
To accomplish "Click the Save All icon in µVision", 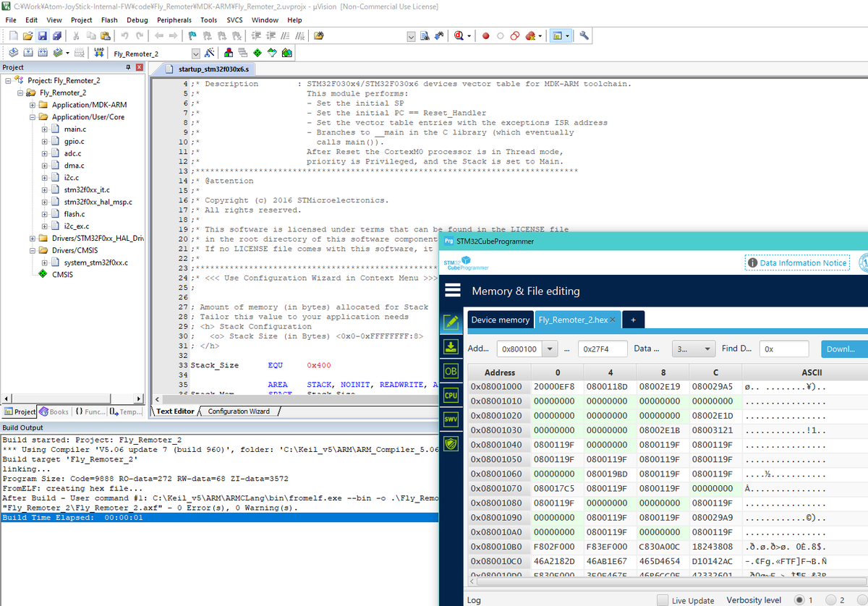I will 56,35.
